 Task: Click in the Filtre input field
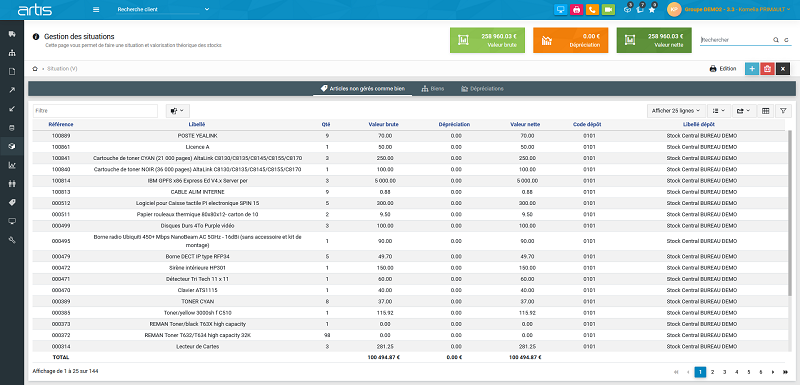95,111
